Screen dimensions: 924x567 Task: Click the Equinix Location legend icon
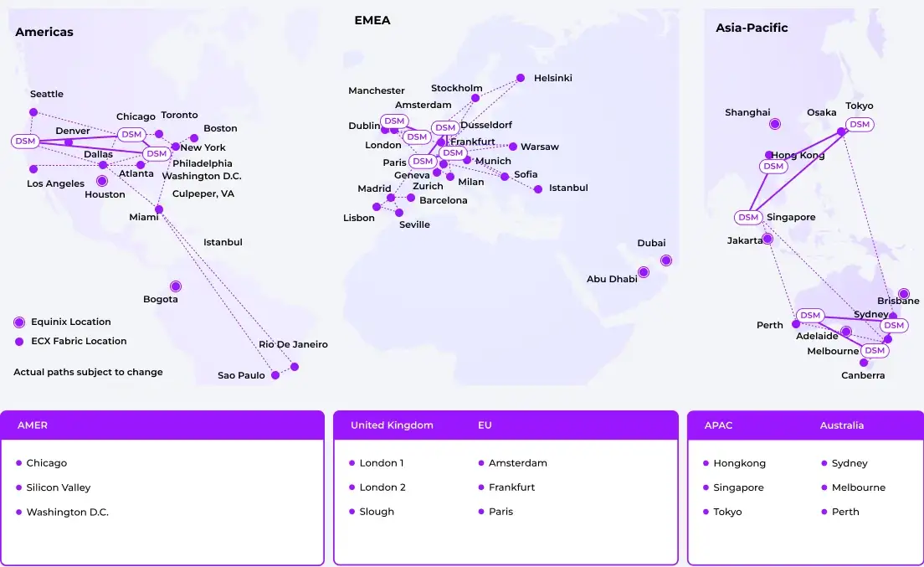pos(19,322)
